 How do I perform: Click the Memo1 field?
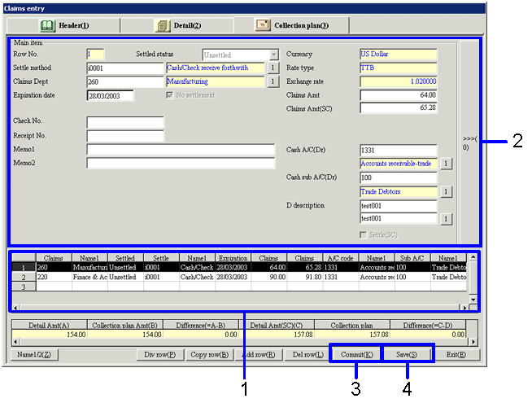tap(181, 149)
